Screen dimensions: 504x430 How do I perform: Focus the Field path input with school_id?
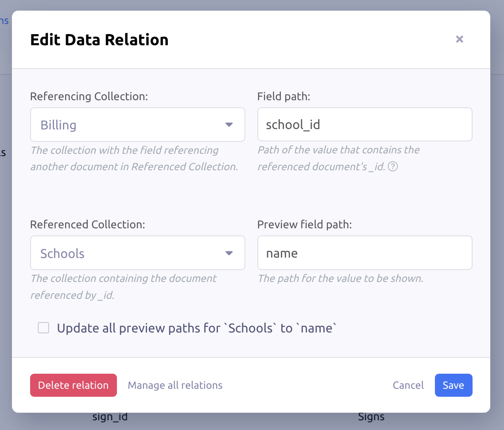364,125
